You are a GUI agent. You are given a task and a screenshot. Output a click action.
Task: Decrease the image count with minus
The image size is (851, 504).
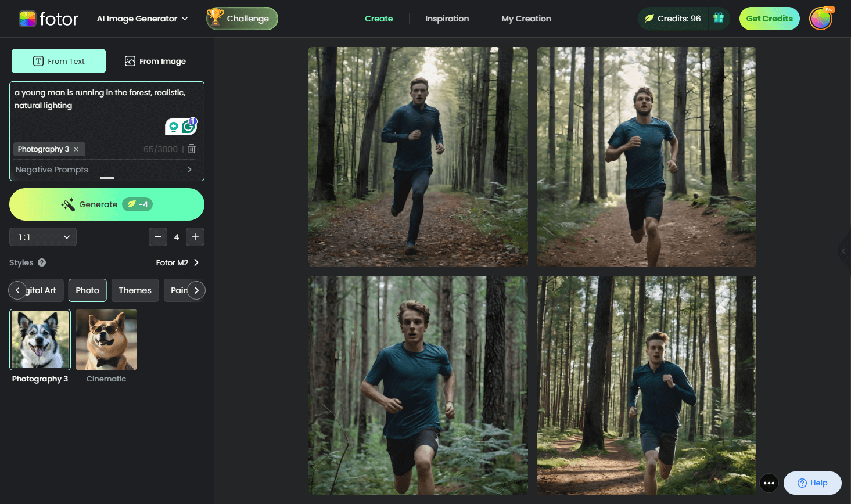tap(158, 237)
